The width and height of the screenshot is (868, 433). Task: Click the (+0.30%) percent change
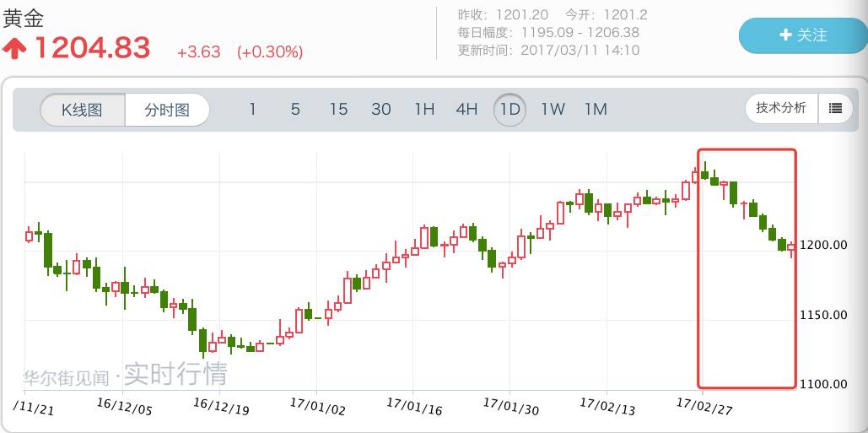pyautogui.click(x=270, y=52)
